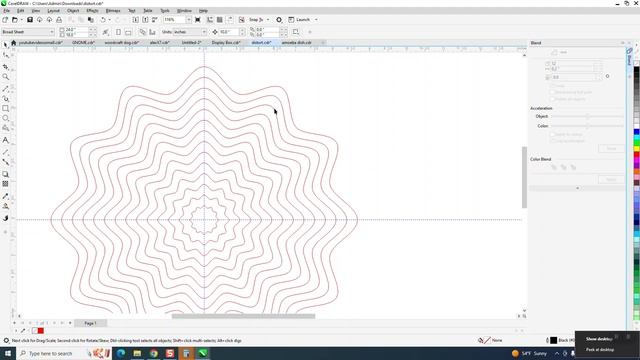This screenshot has height=360, width=640.
Task: Open the Snap To dropdown
Action: click(x=268, y=20)
